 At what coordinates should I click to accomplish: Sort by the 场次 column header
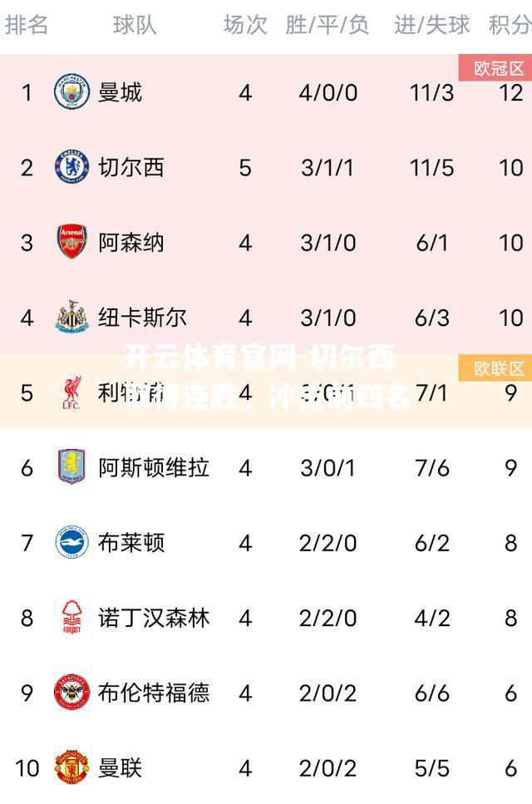pos(245,25)
